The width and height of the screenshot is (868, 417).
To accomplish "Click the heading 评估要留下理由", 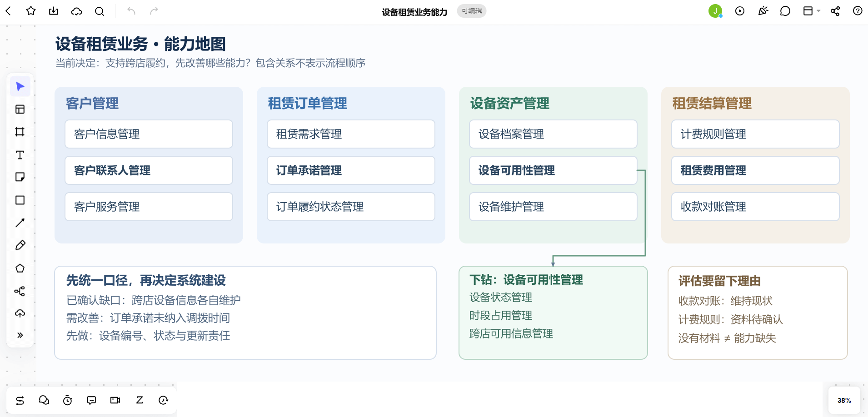I will click(x=719, y=281).
